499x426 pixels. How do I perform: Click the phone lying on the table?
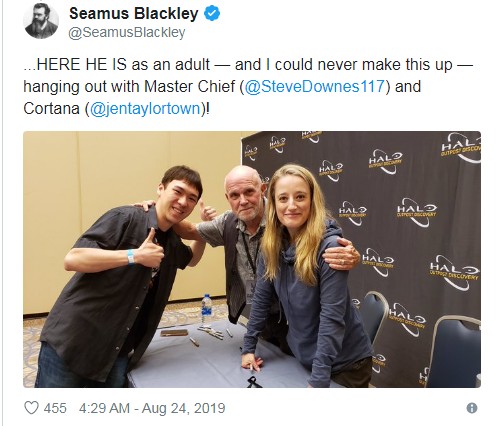point(174,333)
